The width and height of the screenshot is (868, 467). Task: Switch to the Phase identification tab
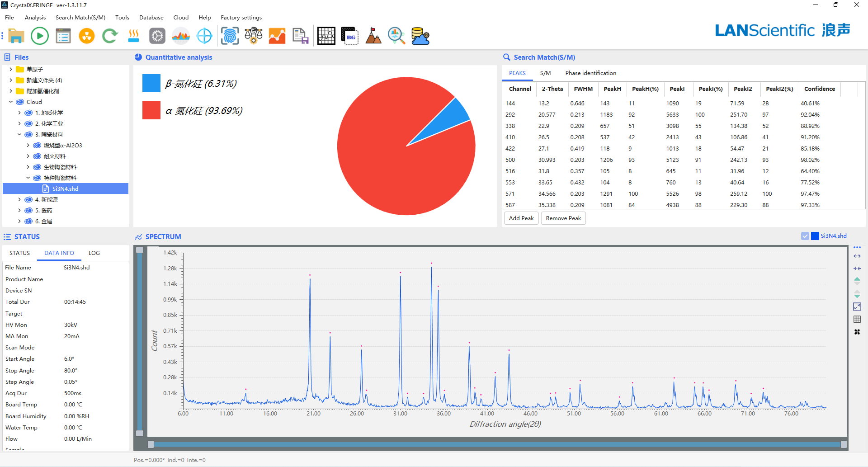(590, 73)
